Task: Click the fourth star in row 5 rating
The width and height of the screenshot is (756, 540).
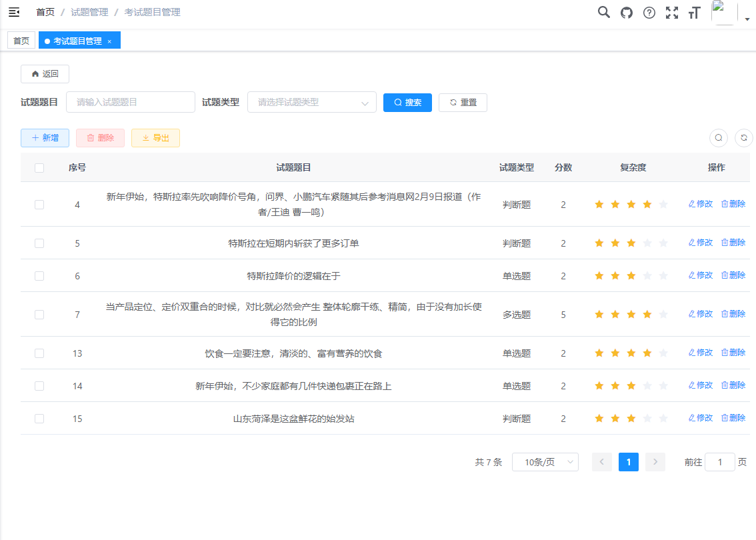Action: click(647, 243)
